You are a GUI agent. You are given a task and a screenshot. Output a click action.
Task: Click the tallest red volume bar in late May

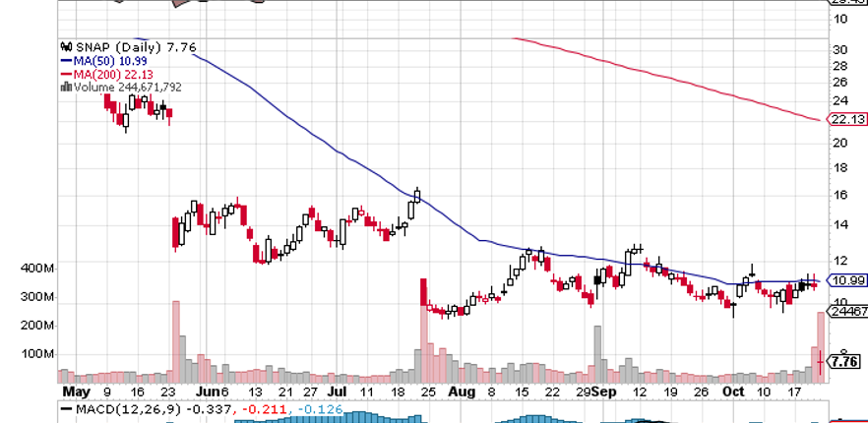(x=176, y=341)
